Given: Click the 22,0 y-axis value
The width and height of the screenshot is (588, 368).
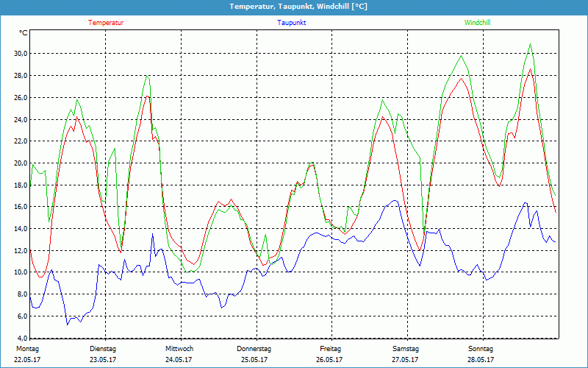Looking at the screenshot, I should 21,141.
